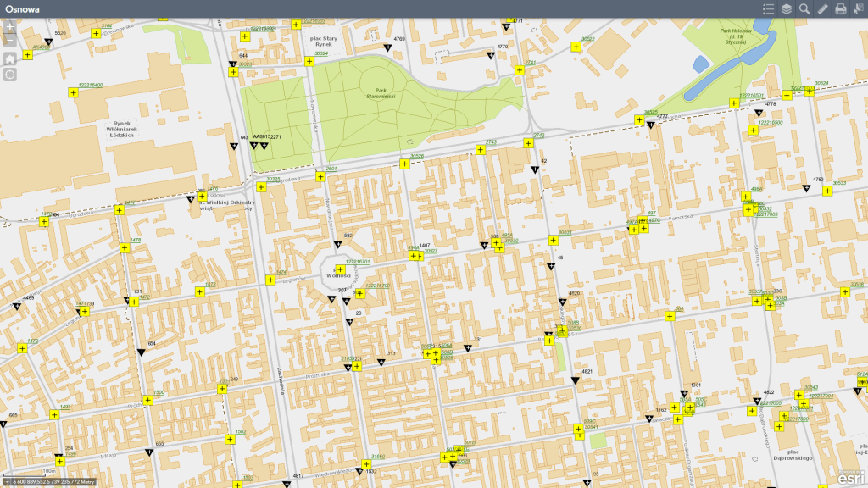Find my location on map
The width and height of the screenshot is (868, 488).
10,75
